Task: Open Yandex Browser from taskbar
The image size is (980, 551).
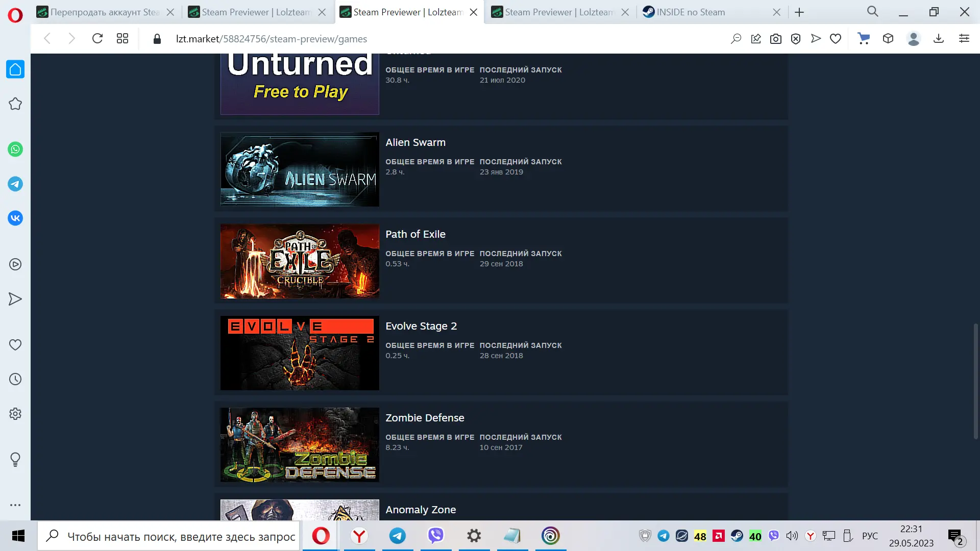Action: click(359, 536)
